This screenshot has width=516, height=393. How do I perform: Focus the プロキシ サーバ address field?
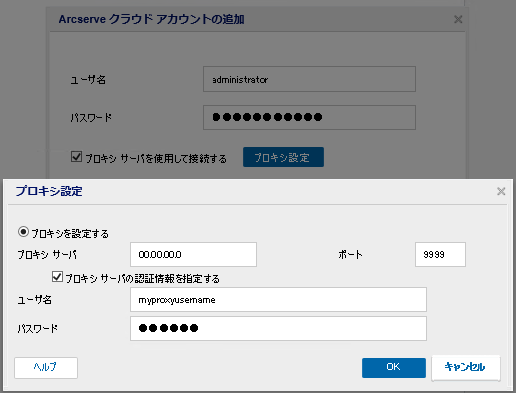click(193, 255)
